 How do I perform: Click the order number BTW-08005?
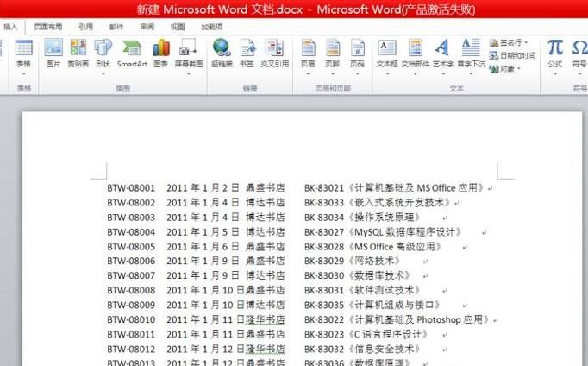click(x=131, y=247)
